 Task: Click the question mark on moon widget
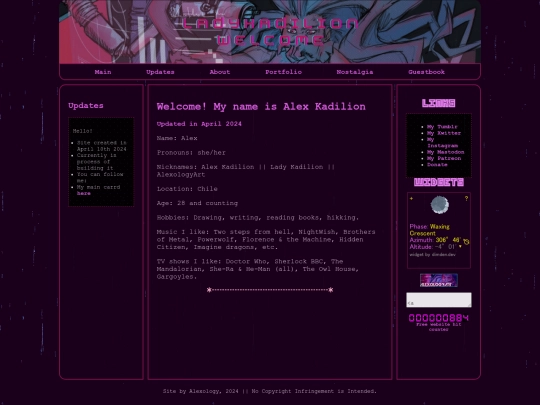pyautogui.click(x=466, y=198)
